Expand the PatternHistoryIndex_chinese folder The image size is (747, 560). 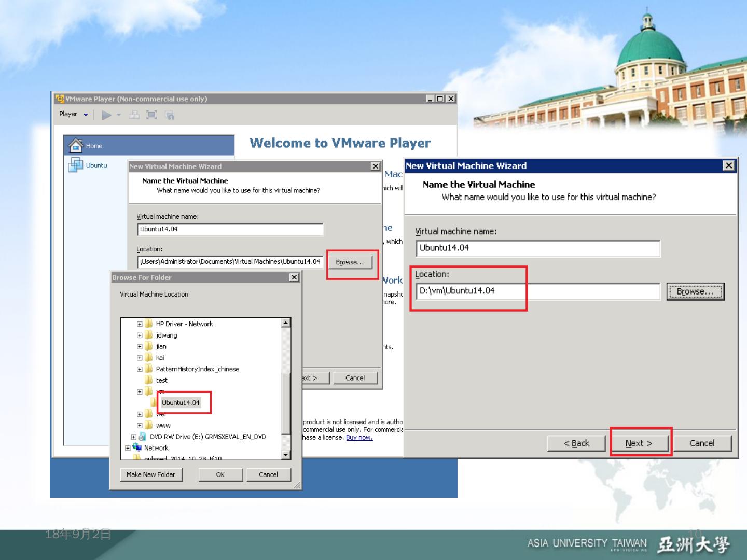[x=140, y=369]
